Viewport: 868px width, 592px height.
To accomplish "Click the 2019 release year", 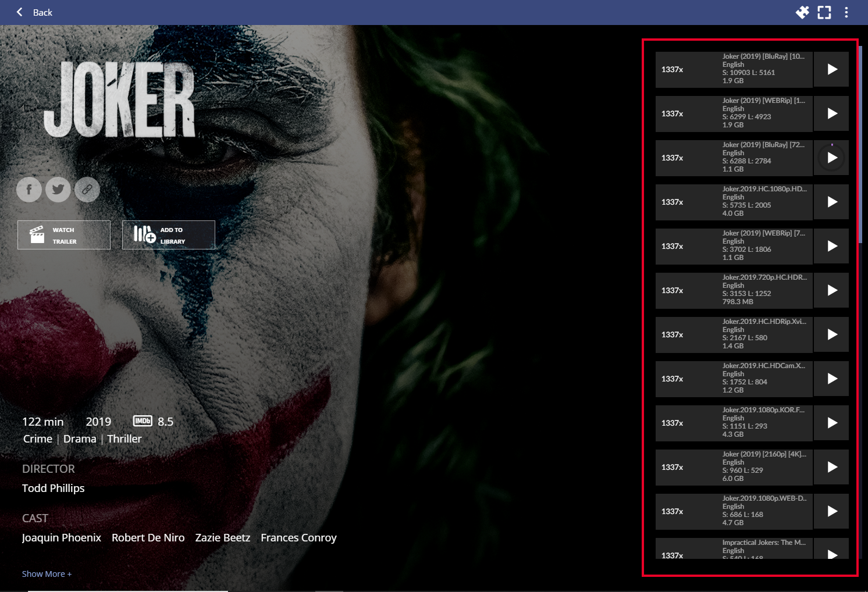I will tap(98, 422).
